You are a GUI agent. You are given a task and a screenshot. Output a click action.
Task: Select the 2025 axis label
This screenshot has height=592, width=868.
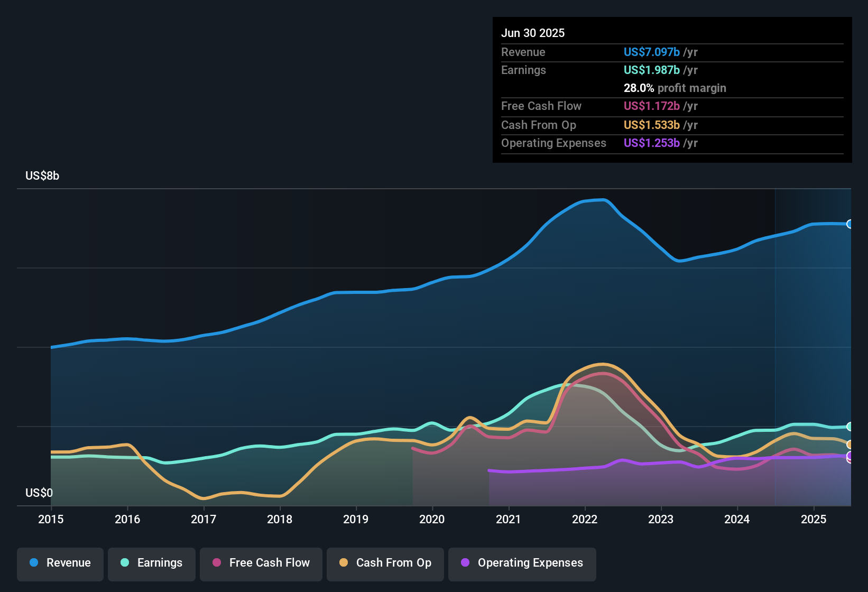coord(814,520)
